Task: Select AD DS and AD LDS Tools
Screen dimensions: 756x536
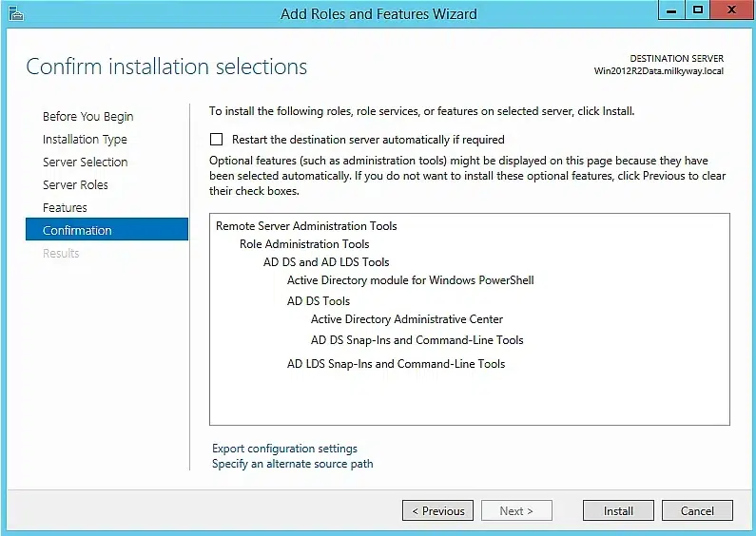Action: (x=326, y=262)
